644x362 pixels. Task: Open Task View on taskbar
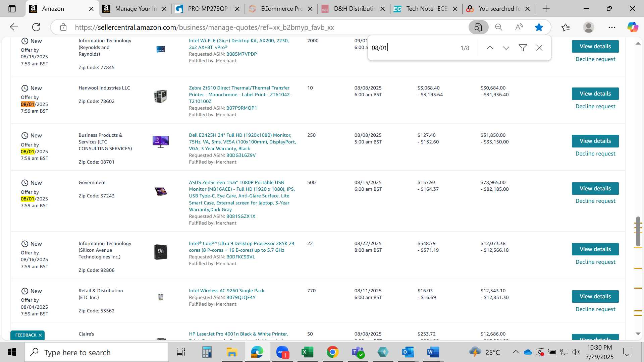pyautogui.click(x=181, y=352)
